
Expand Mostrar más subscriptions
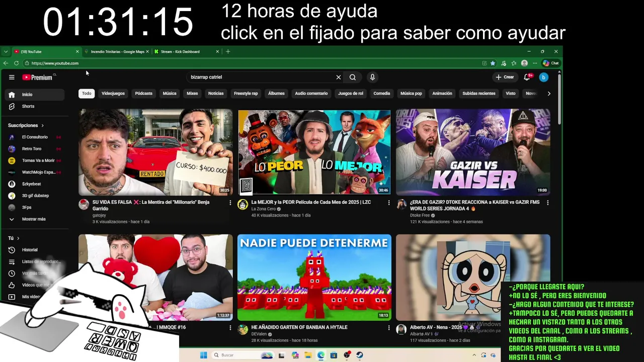34,219
